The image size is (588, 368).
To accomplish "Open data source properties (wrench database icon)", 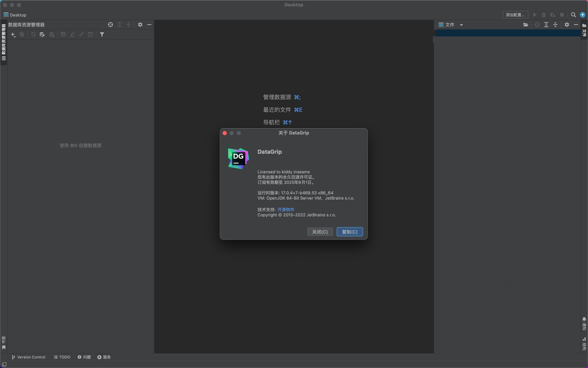I will click(x=42, y=34).
